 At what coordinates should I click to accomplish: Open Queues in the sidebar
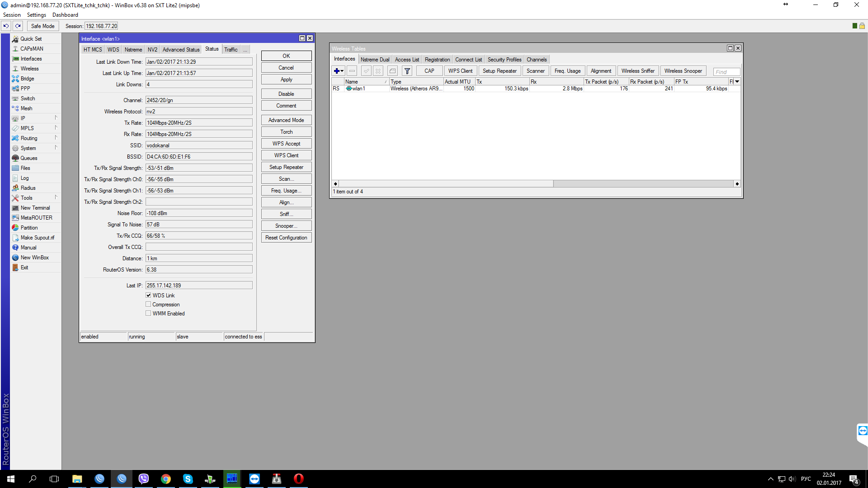point(28,158)
